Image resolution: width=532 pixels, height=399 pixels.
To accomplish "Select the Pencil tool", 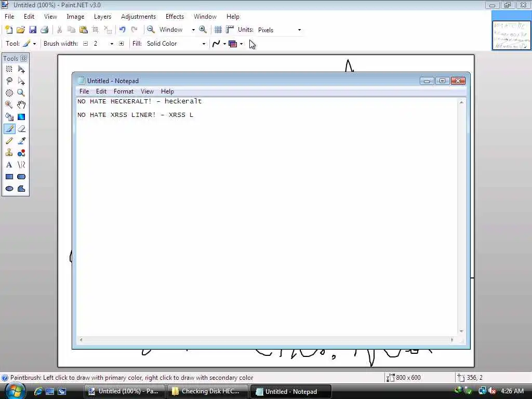I will pyautogui.click(x=9, y=141).
